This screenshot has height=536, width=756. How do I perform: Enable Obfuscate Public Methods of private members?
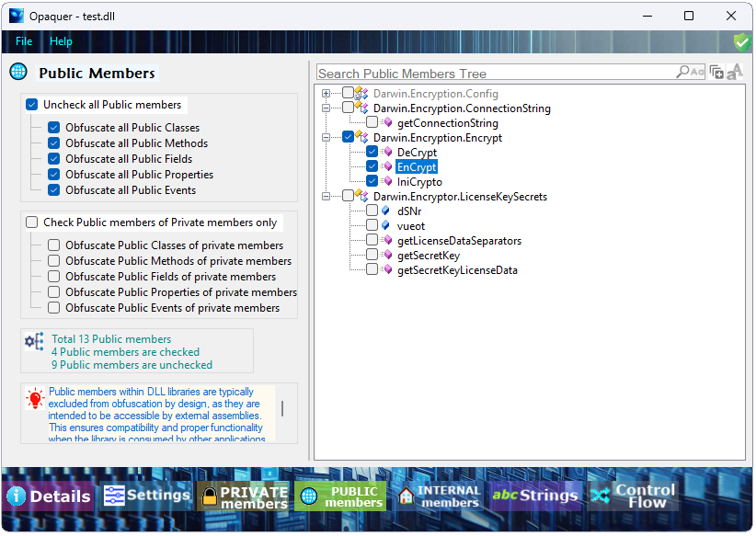point(53,261)
